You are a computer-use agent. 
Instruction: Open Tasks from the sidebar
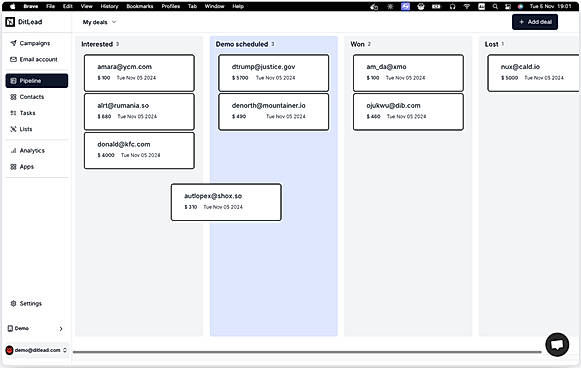23,113
